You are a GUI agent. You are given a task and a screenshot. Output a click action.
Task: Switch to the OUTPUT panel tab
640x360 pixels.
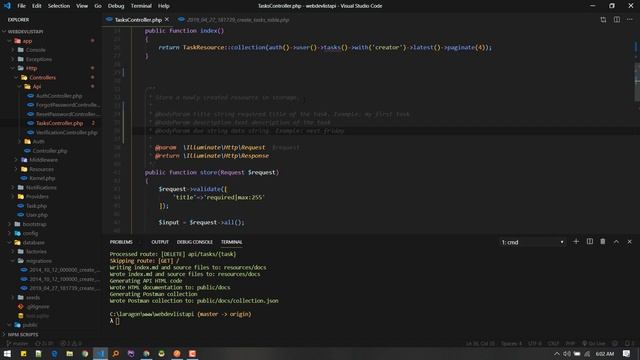click(160, 242)
